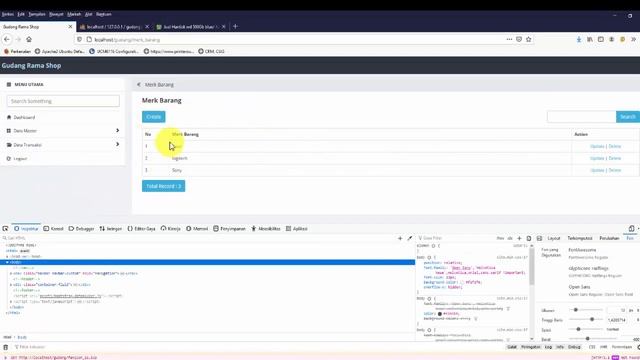
Task: Open the page actions three-dot menu
Action: [509, 40]
